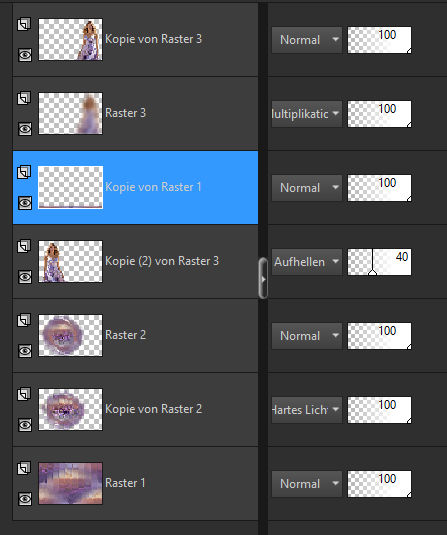Click layer type icon of Kopie (2) von Raster 3
The height and width of the screenshot is (535, 447).
(x=24, y=246)
